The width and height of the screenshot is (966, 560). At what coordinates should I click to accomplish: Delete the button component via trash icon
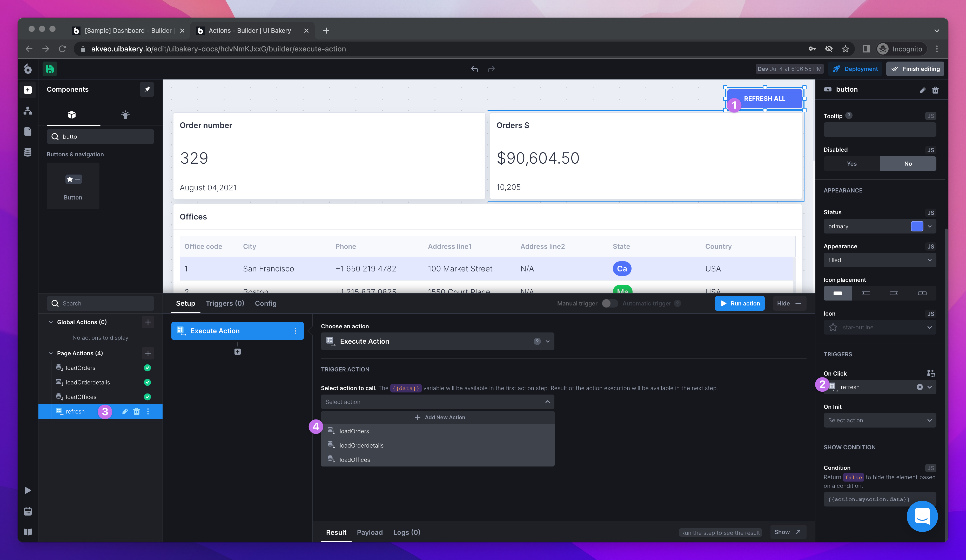pos(935,90)
